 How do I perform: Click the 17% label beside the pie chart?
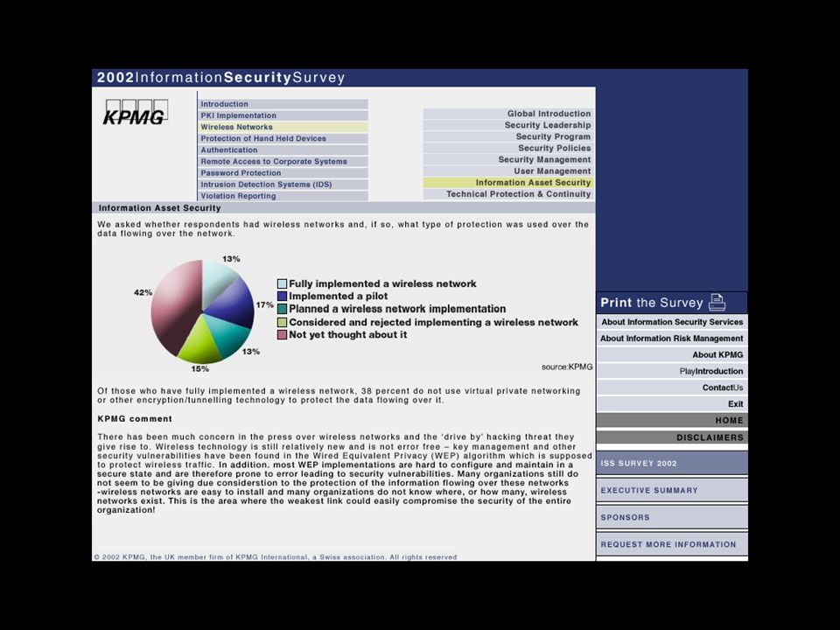264,304
